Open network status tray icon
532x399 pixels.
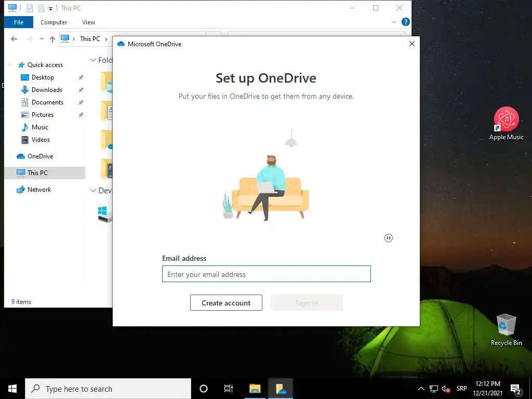pyautogui.click(x=434, y=389)
